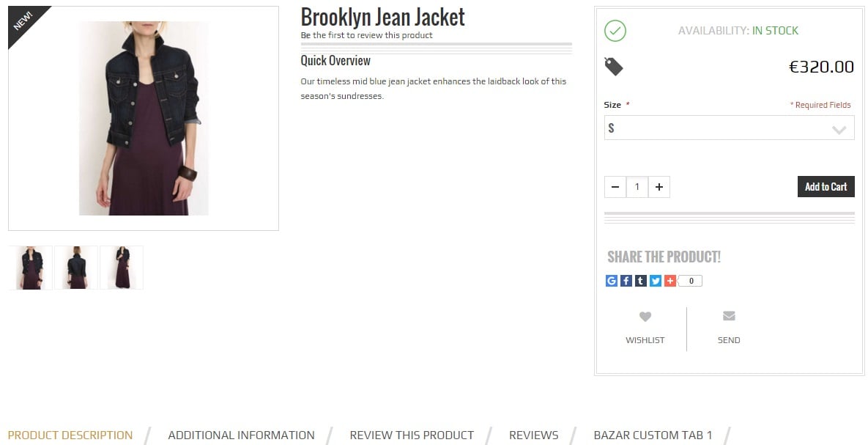This screenshot has height=445, width=868.
Task: Share product on Tumblr icon
Action: 640,281
